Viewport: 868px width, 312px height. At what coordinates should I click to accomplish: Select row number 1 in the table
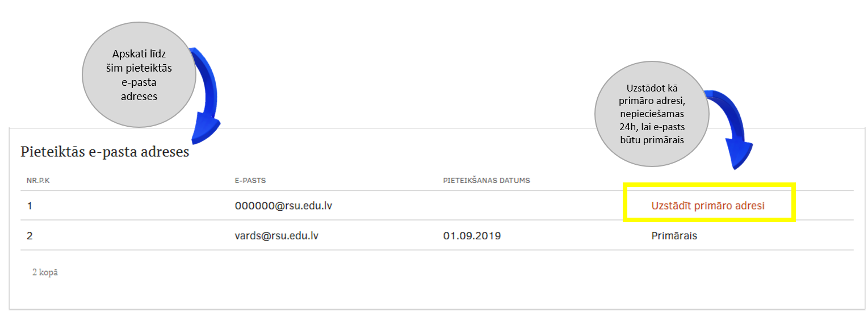[x=30, y=206]
